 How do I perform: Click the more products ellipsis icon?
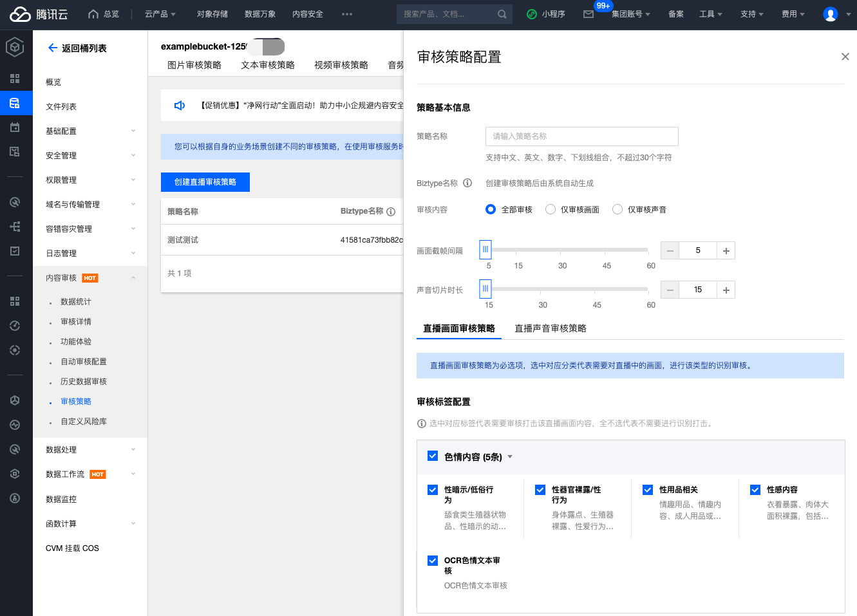click(347, 14)
